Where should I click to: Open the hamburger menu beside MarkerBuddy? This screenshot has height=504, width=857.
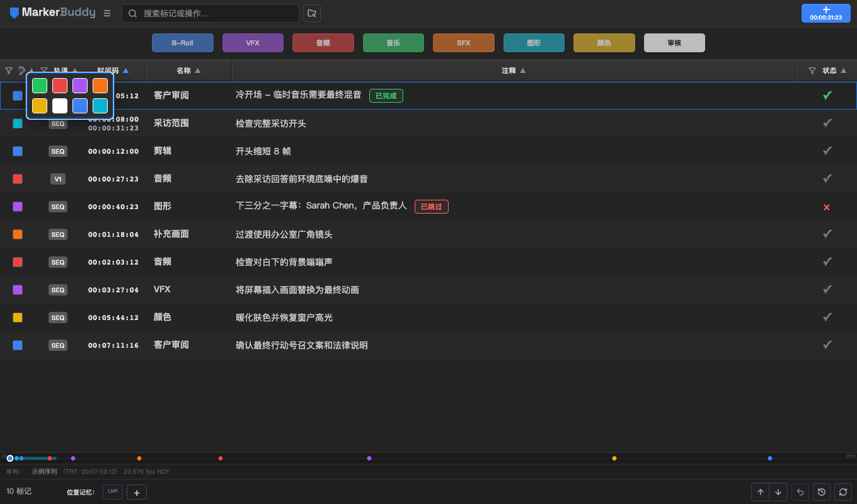coord(107,13)
